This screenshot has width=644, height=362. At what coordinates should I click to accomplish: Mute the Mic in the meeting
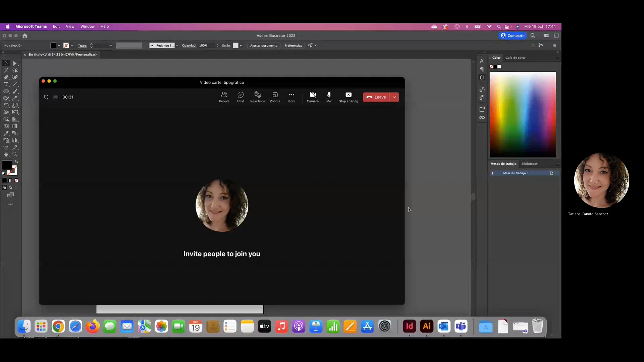pyautogui.click(x=329, y=97)
